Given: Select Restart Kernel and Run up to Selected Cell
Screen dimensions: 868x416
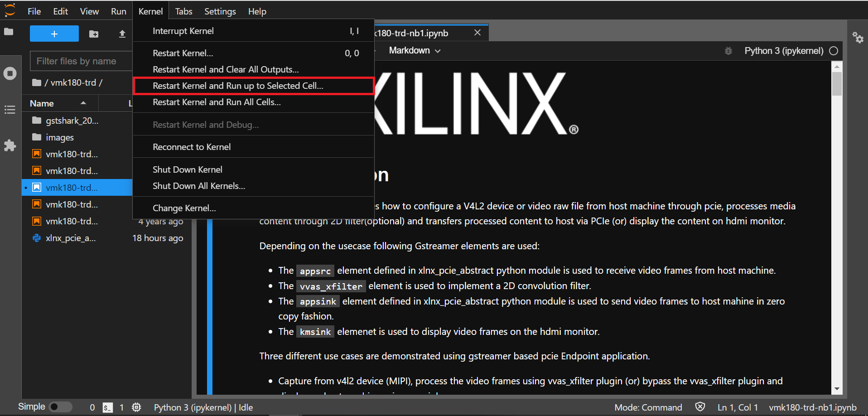Looking at the screenshot, I should point(254,86).
